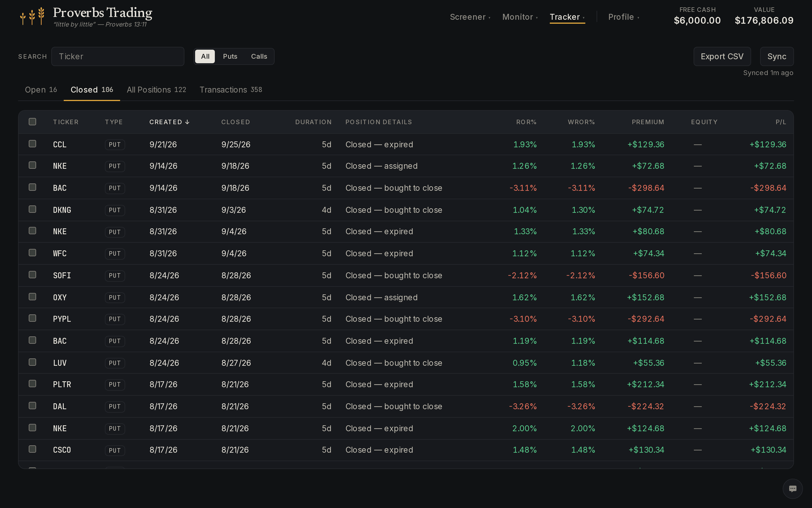Open the Transactions 358 tab

pos(231,90)
